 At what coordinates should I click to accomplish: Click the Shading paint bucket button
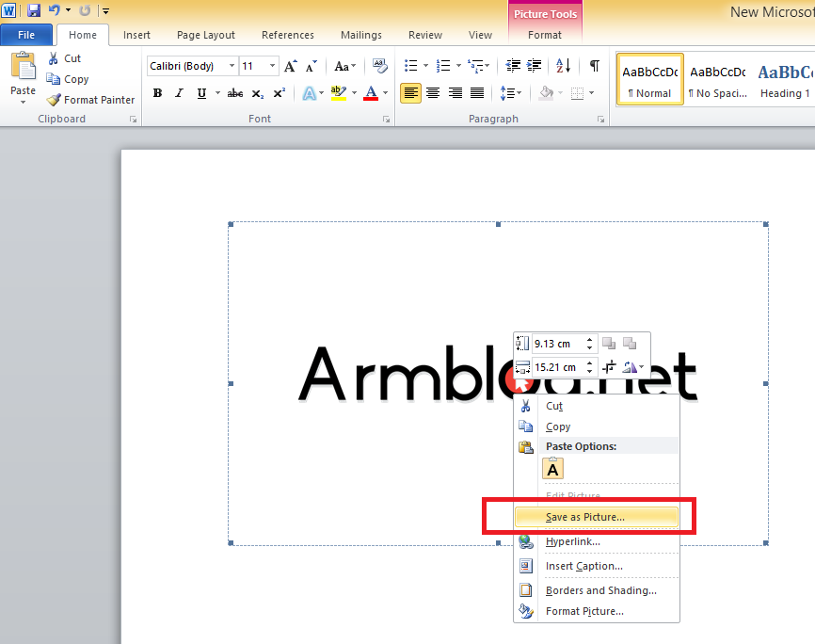(x=546, y=93)
